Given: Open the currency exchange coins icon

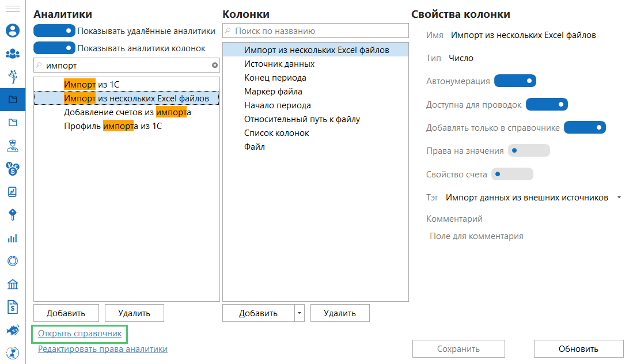Looking at the screenshot, I should 12,168.
